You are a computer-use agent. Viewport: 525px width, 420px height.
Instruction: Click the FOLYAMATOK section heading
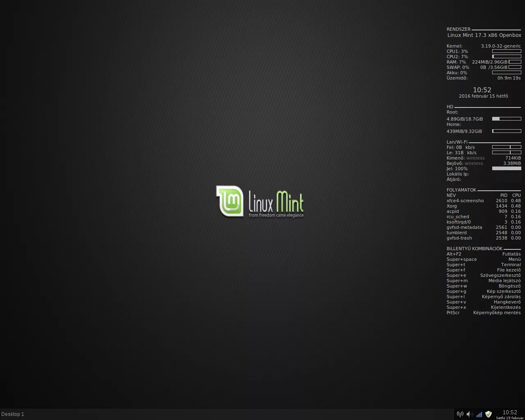coord(461,190)
